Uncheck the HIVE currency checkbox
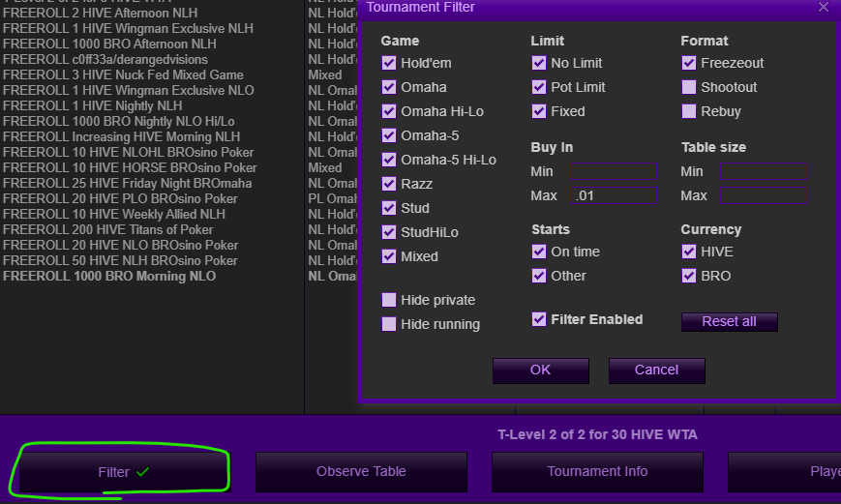The height and width of the screenshot is (504, 841). (x=689, y=252)
